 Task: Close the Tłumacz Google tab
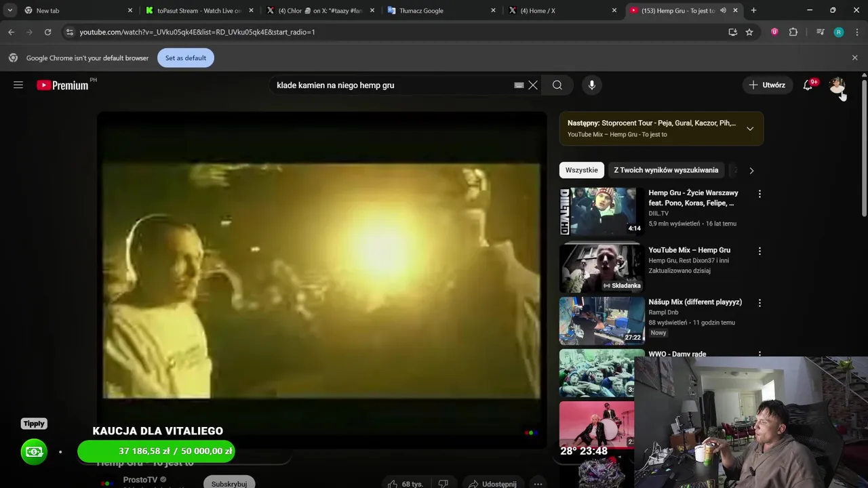pyautogui.click(x=493, y=10)
